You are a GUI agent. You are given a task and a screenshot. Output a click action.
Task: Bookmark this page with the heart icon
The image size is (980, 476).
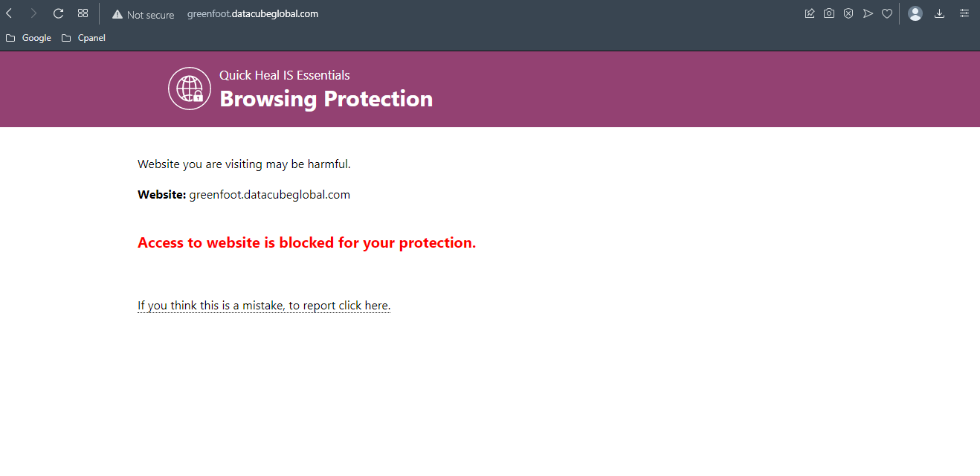click(887, 13)
